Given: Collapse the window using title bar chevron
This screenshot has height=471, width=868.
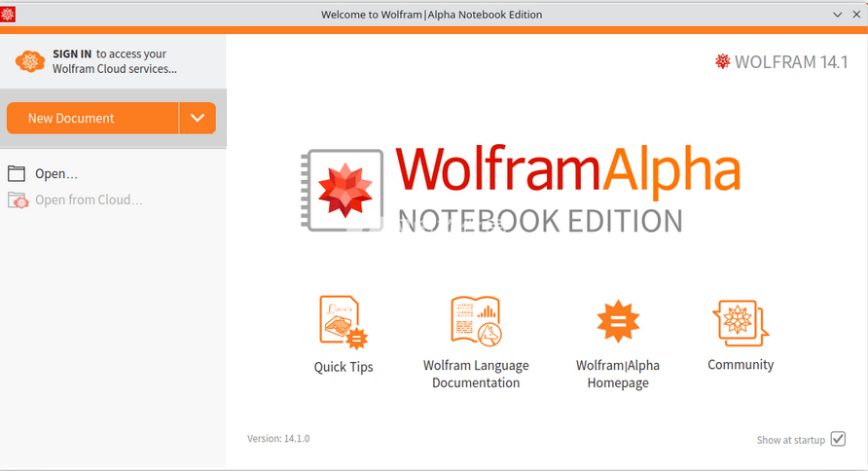Looking at the screenshot, I should [838, 15].
